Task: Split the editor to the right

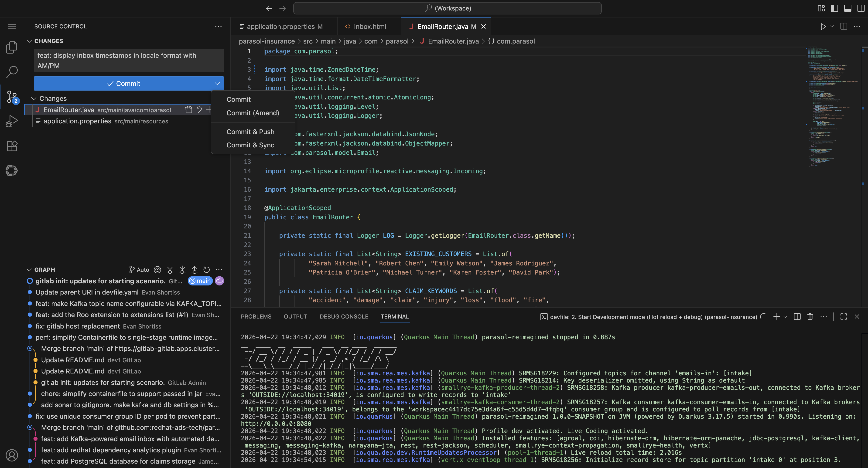Action: (844, 26)
